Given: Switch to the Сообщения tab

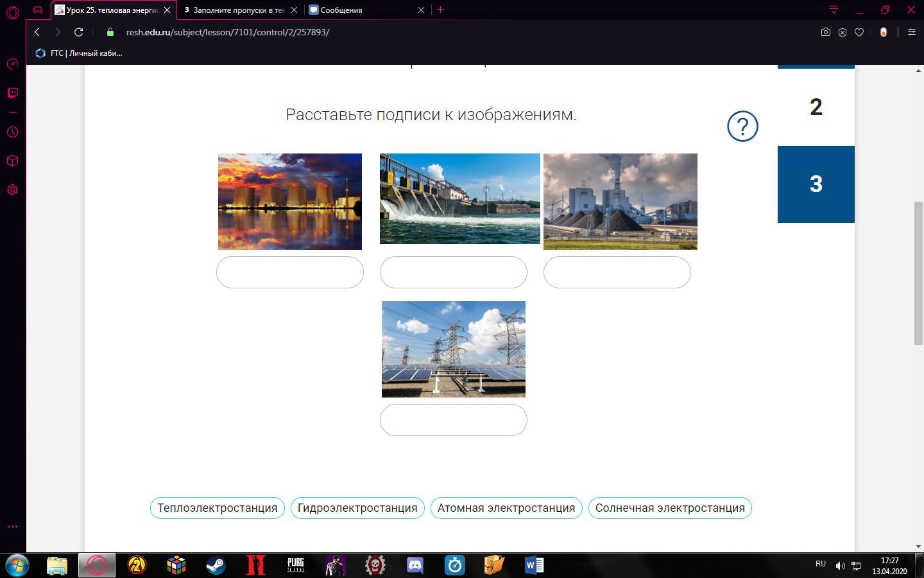Looking at the screenshot, I should click(x=367, y=10).
